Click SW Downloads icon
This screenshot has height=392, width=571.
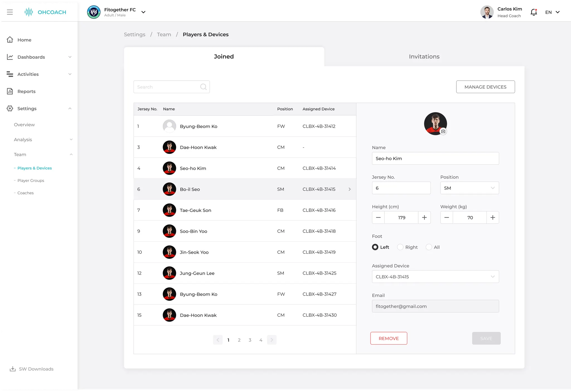point(13,369)
